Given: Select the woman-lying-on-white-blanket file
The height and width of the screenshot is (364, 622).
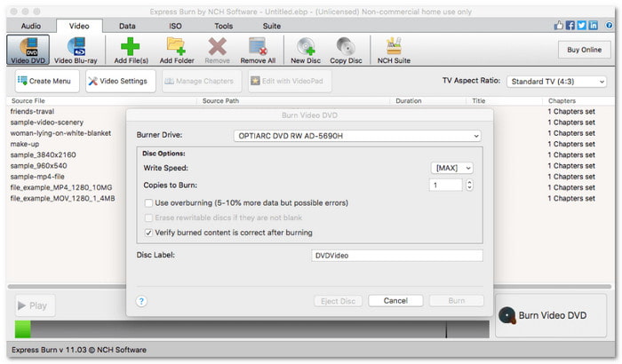Looking at the screenshot, I should pyautogui.click(x=60, y=133).
